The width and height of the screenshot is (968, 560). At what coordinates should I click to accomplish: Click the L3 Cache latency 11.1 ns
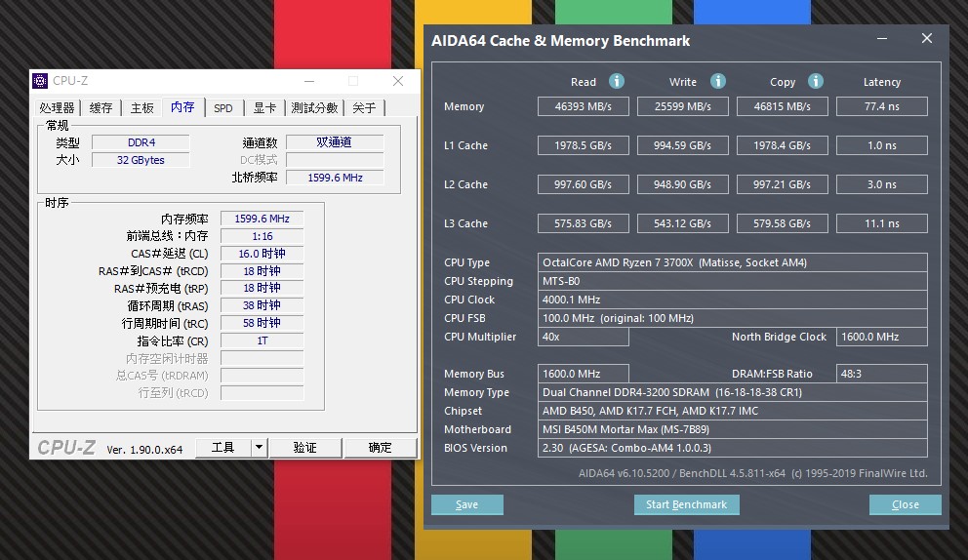881,222
